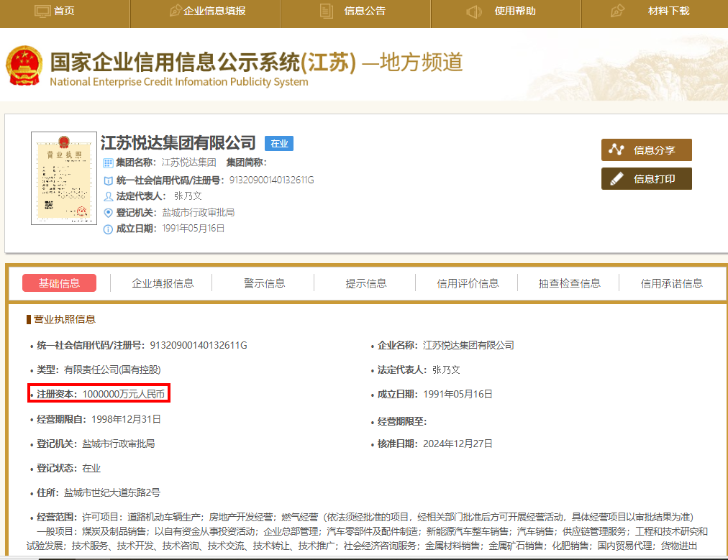Click the national emblem logo
Viewport: 728px width, 560px height.
(x=24, y=67)
